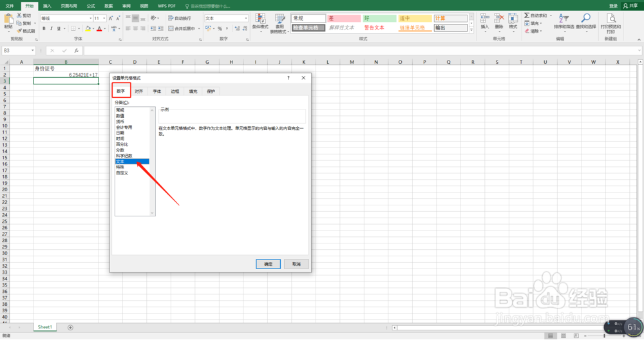Decrease font size with the smaller A icon

click(118, 18)
